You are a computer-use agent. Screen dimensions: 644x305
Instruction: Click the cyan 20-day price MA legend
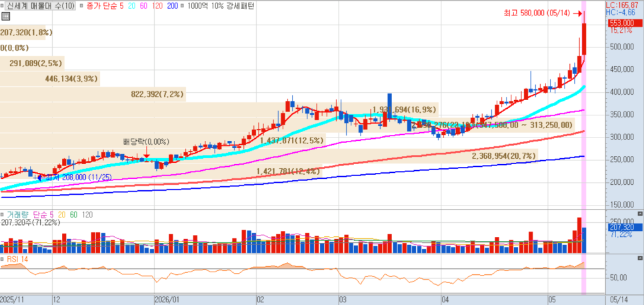coord(131,6)
